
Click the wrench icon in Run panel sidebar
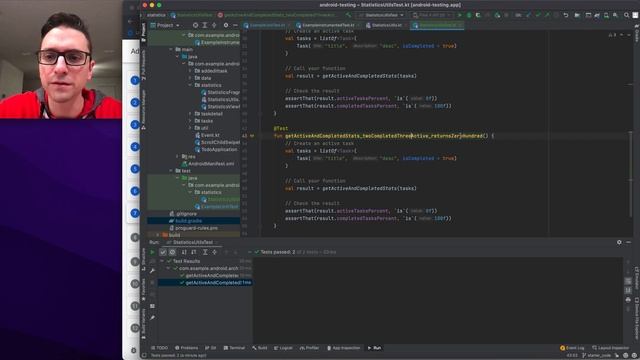coord(152,271)
